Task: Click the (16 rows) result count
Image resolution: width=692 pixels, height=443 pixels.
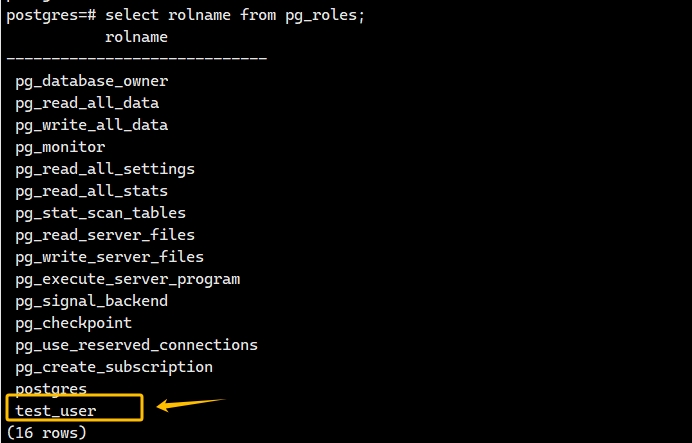Action: [x=46, y=433]
